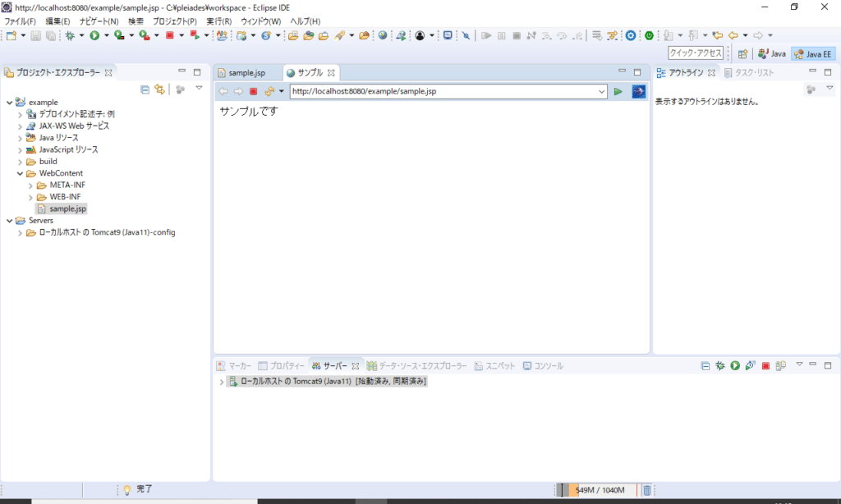Open the プロジェクト(P) menu
Viewport: 841px width, 504px height.
[x=174, y=21]
